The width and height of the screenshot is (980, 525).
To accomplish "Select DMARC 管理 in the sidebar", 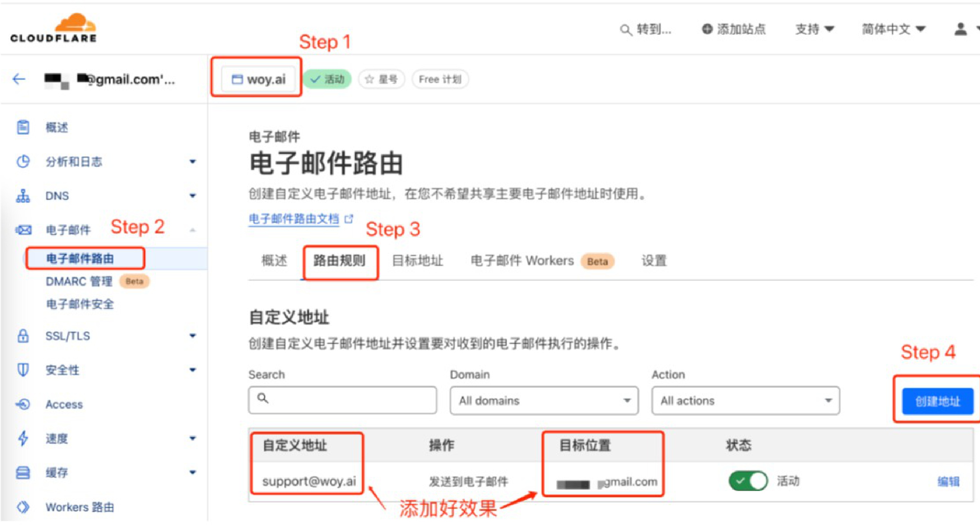I will 79,281.
